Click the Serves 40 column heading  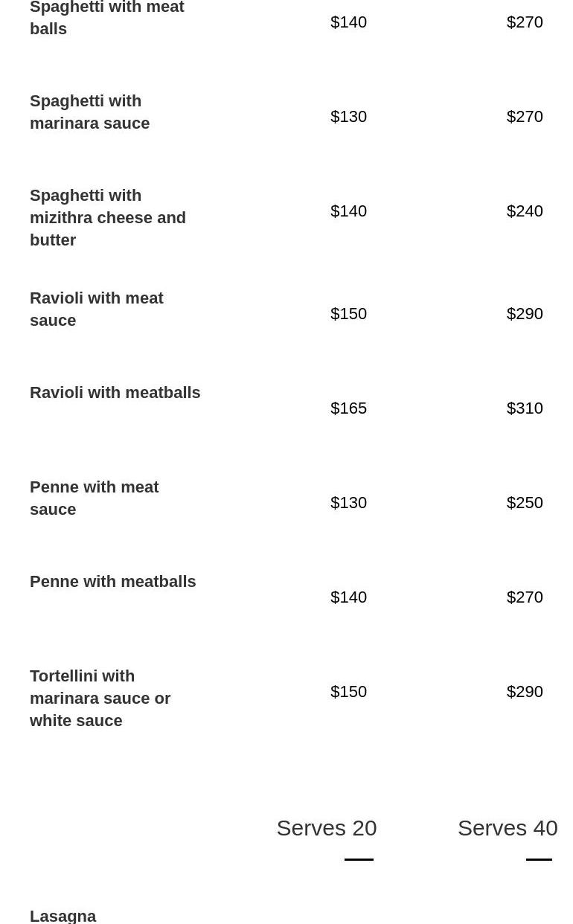point(507,827)
